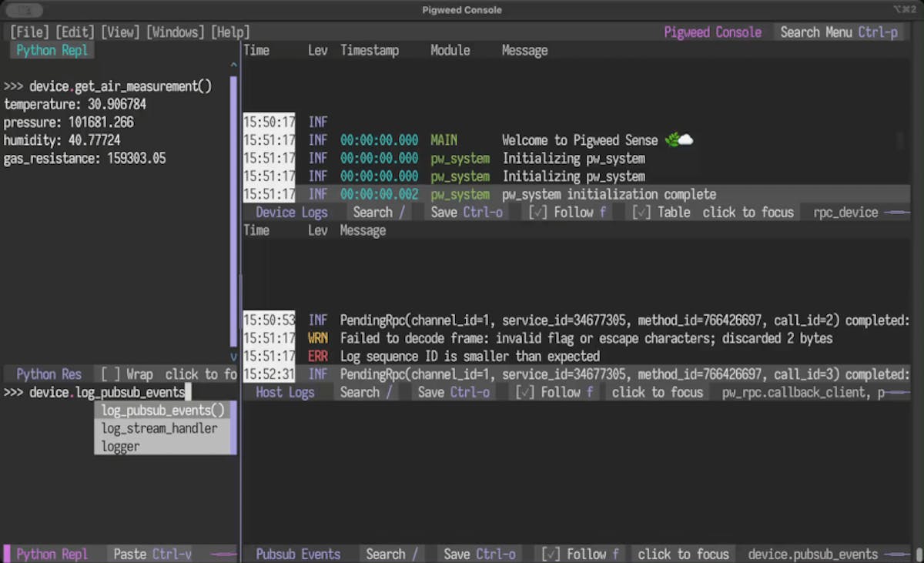Screen dimensions: 924x563
Task: Select log_stream_handler autocomplete suggestion
Action: (x=162, y=428)
